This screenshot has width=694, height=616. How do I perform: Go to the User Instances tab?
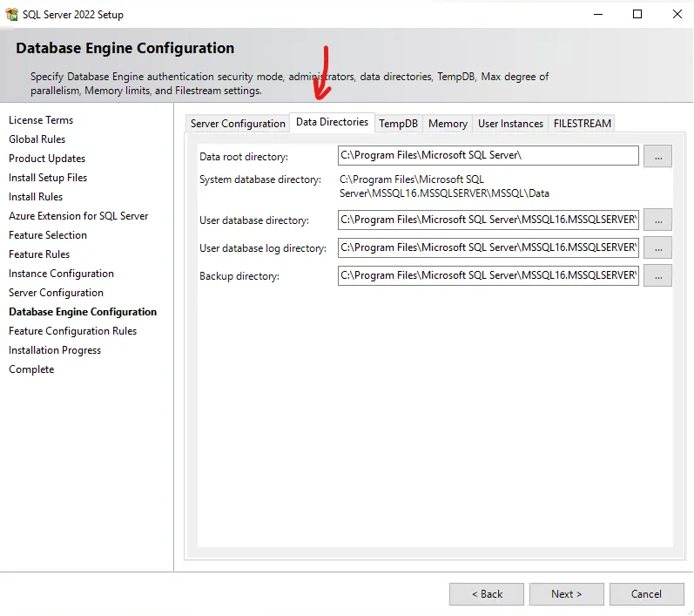[510, 124]
